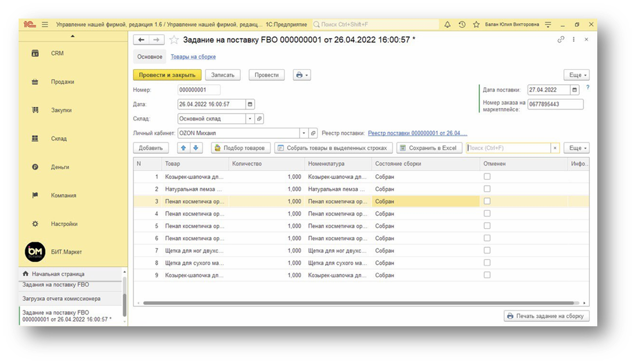Open the Личный кабинет dropdown
Viewport: 635px width, 364px height.
(304, 133)
